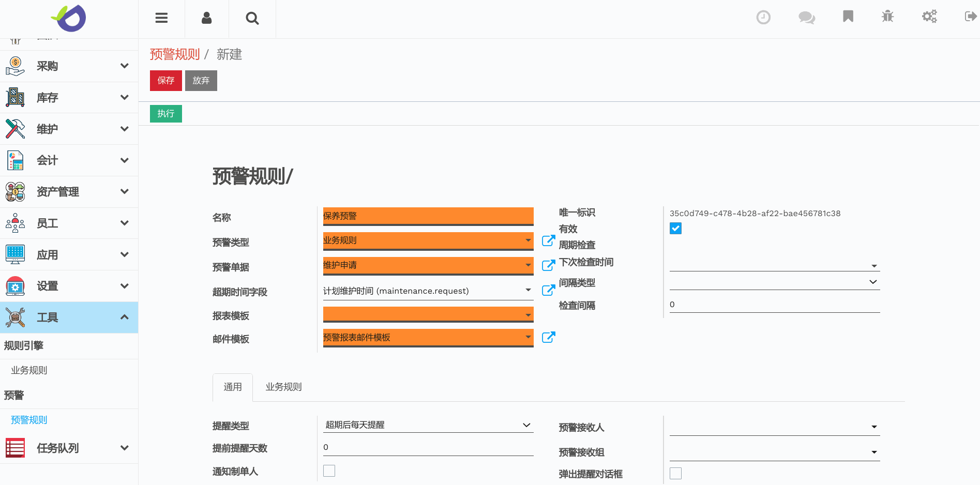Click the bookmark icon in header

pos(848,17)
